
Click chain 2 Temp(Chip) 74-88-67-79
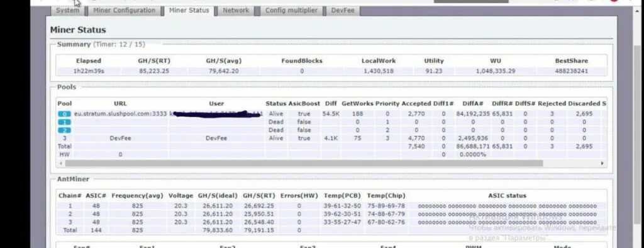point(386,214)
